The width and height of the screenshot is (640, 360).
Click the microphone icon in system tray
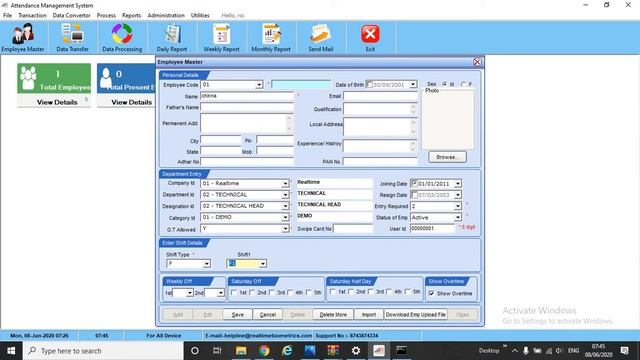click(x=526, y=351)
